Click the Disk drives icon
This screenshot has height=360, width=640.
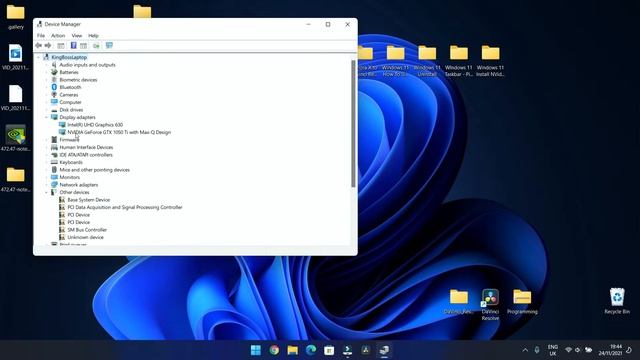click(x=54, y=110)
